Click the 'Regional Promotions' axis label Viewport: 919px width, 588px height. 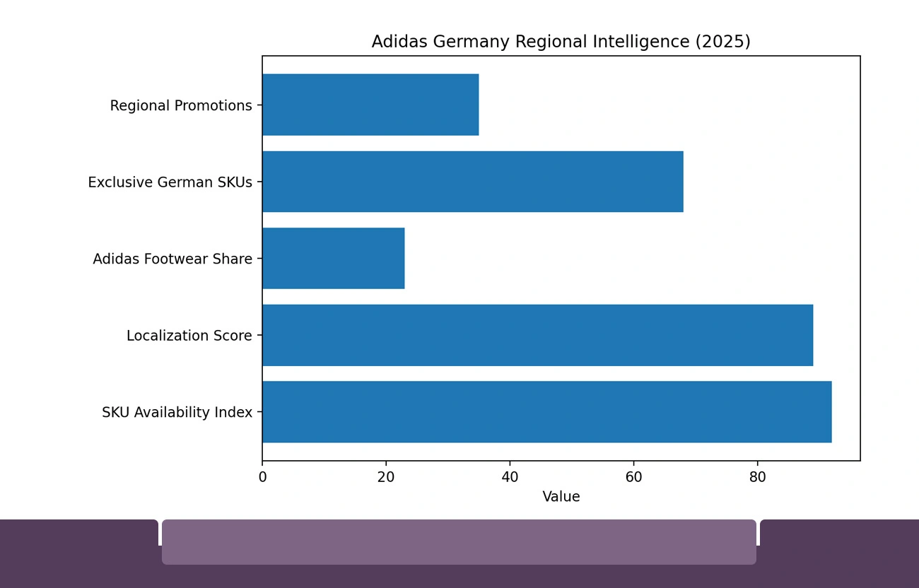pos(181,106)
